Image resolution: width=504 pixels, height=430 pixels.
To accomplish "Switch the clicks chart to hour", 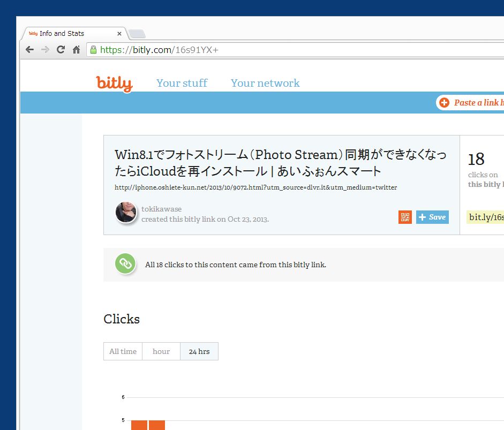I will pos(161,351).
